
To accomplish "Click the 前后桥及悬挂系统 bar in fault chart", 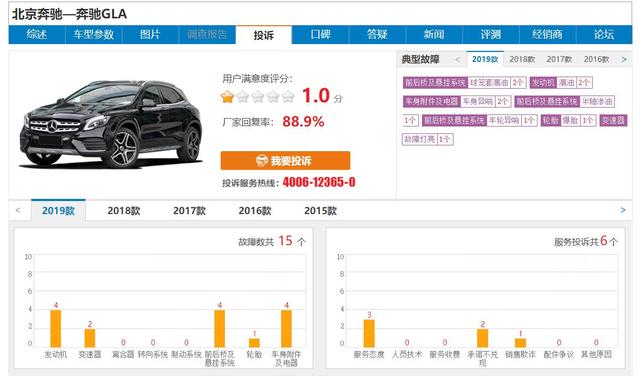I will coord(220,329).
